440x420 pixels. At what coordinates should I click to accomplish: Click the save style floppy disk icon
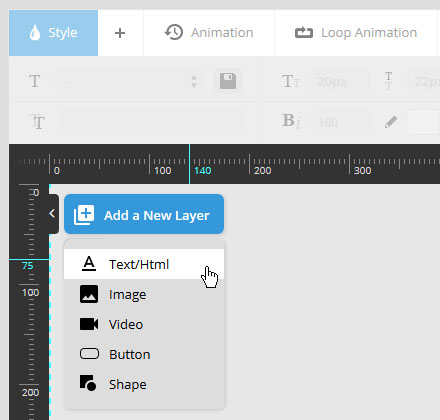228,81
